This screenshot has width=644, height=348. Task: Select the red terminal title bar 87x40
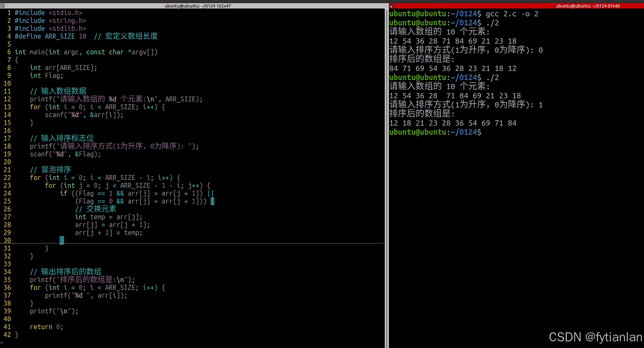click(x=588, y=6)
